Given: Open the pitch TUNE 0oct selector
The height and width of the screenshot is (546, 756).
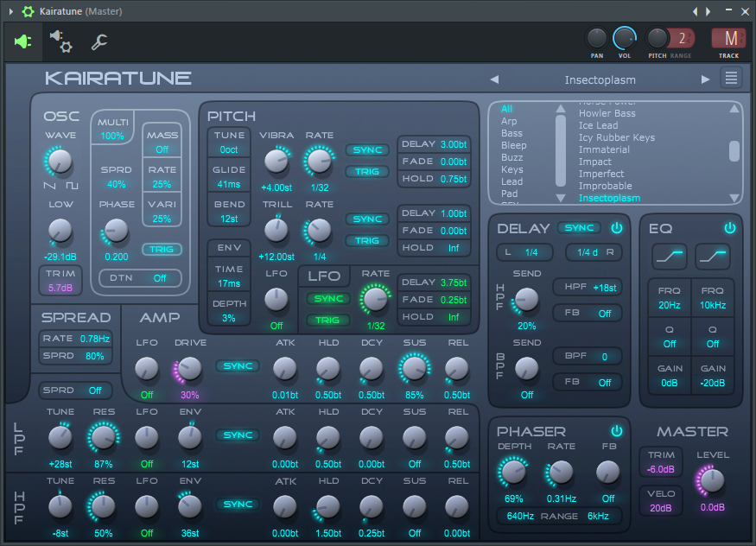Looking at the screenshot, I should [229, 143].
